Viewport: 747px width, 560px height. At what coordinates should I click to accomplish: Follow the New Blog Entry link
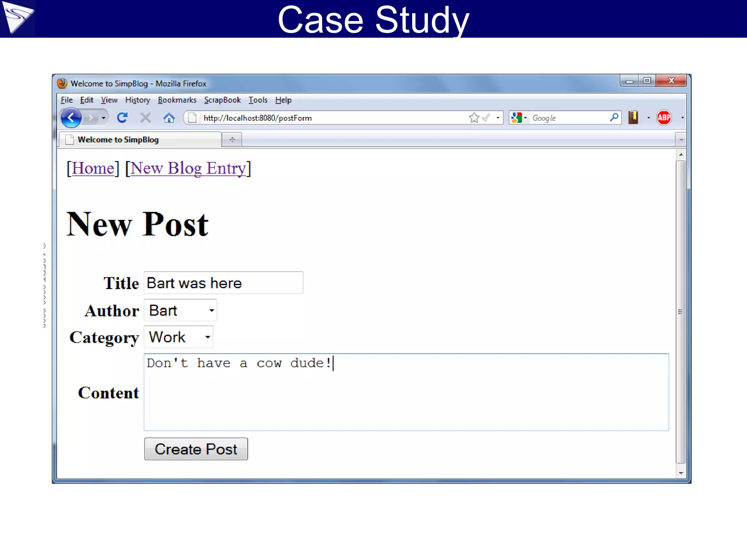pyautogui.click(x=188, y=168)
